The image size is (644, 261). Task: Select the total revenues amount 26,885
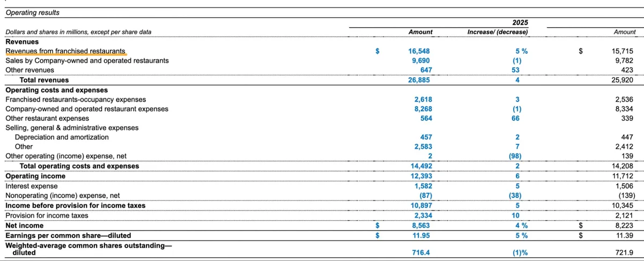420,80
